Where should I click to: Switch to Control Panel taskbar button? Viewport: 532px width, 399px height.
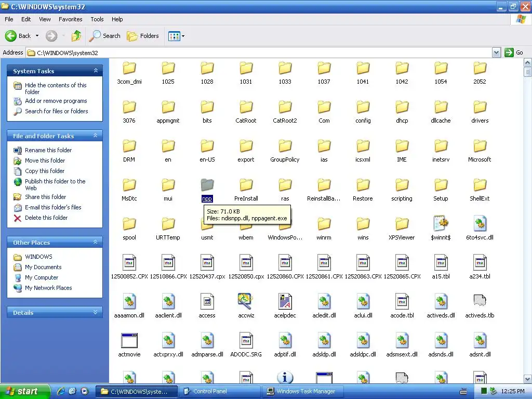point(220,392)
